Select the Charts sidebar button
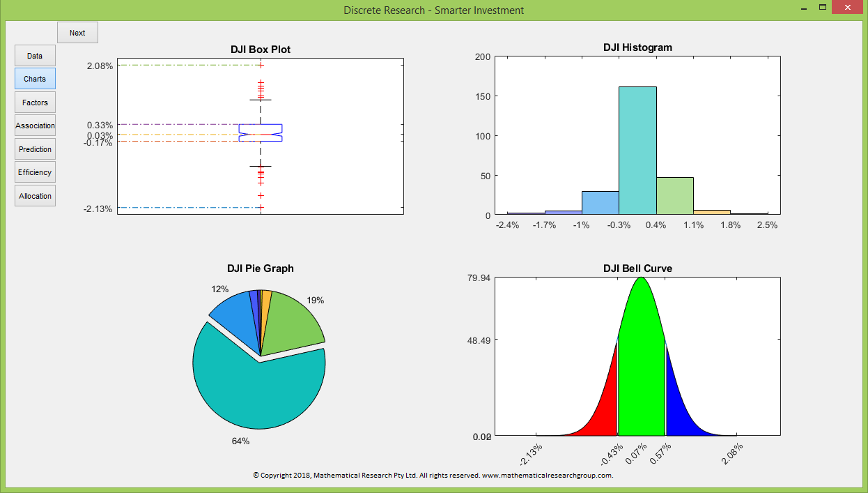 [x=35, y=79]
